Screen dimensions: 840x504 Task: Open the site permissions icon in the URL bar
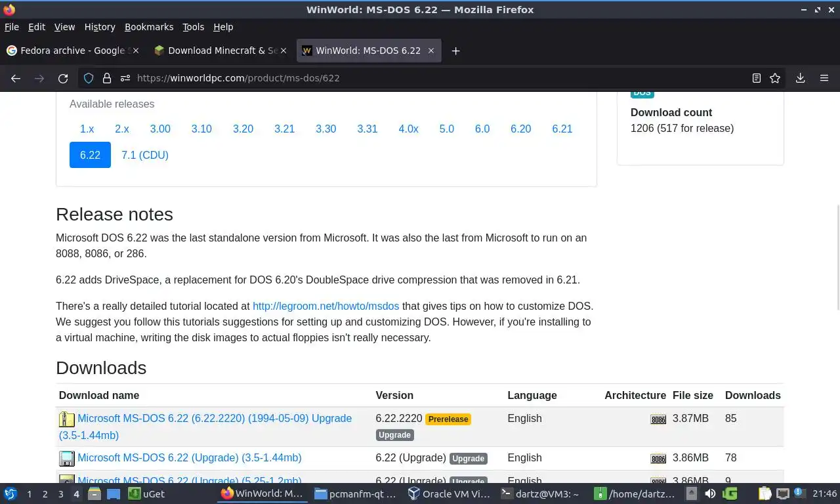(125, 78)
